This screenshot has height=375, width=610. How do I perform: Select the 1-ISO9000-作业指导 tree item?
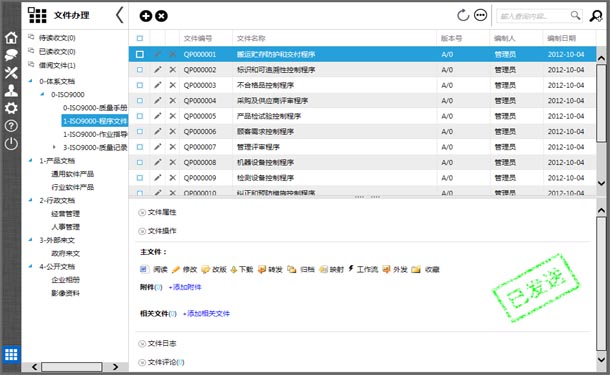[x=95, y=134]
